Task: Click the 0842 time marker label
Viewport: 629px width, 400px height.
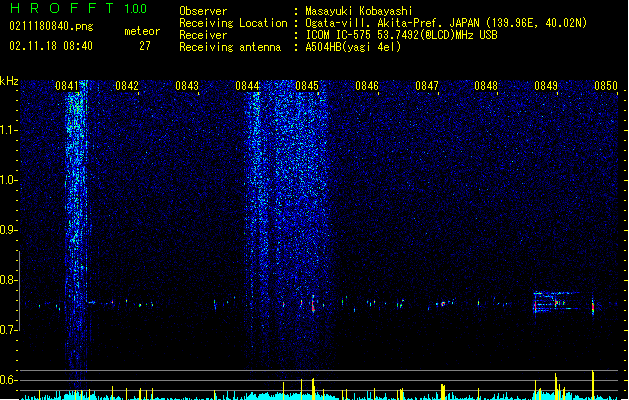Action: tap(127, 86)
